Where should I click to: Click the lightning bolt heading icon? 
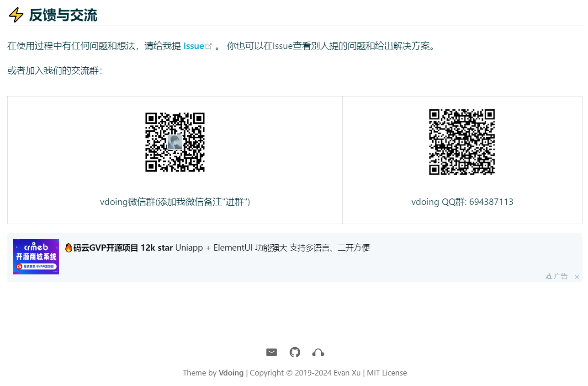click(x=16, y=15)
